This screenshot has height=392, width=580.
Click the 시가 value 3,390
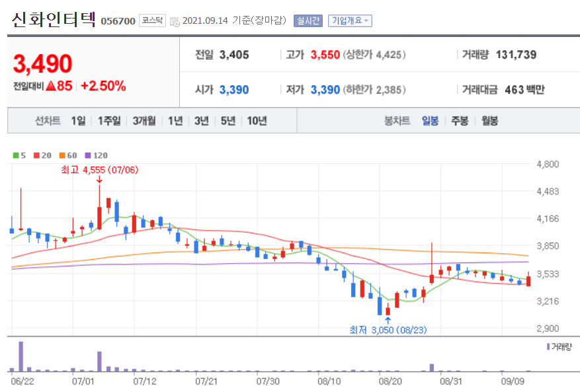(x=234, y=89)
